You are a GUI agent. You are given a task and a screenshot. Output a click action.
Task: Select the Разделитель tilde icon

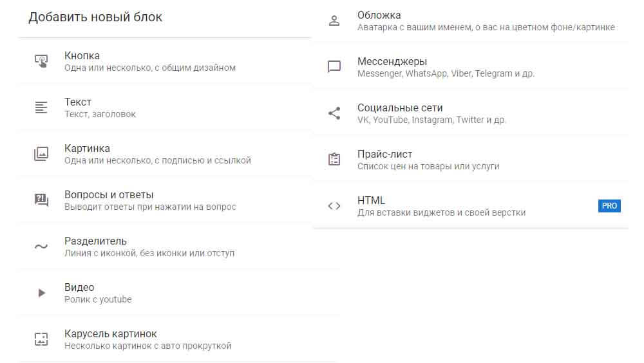(x=41, y=247)
